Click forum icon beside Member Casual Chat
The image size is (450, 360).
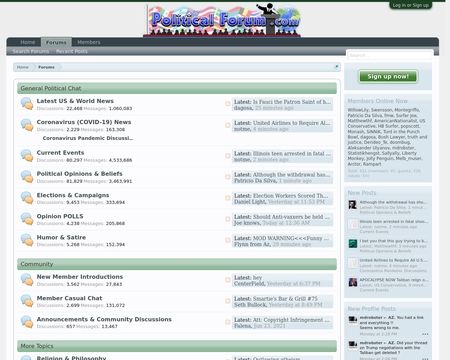[x=27, y=301]
